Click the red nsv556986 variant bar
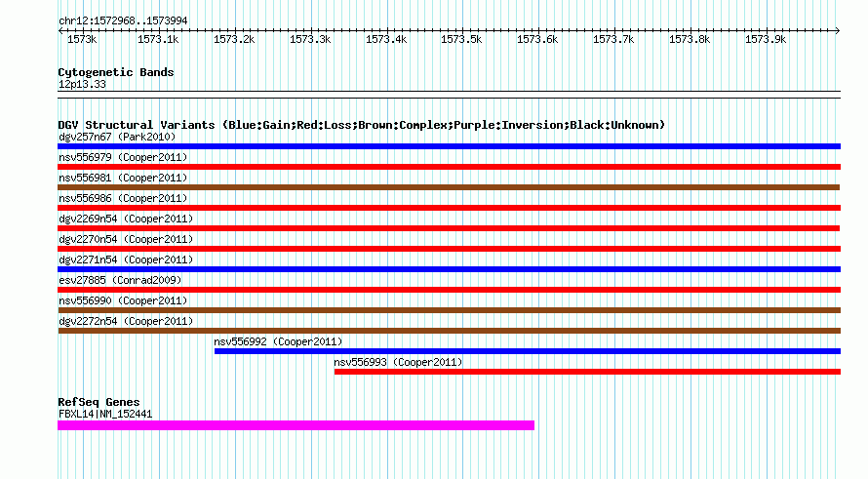868x479 pixels. (449, 208)
